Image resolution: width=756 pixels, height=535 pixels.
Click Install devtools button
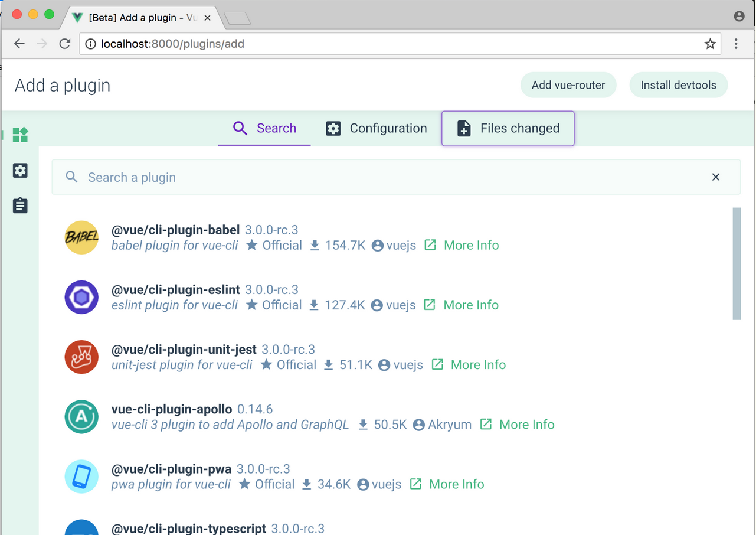pos(679,85)
